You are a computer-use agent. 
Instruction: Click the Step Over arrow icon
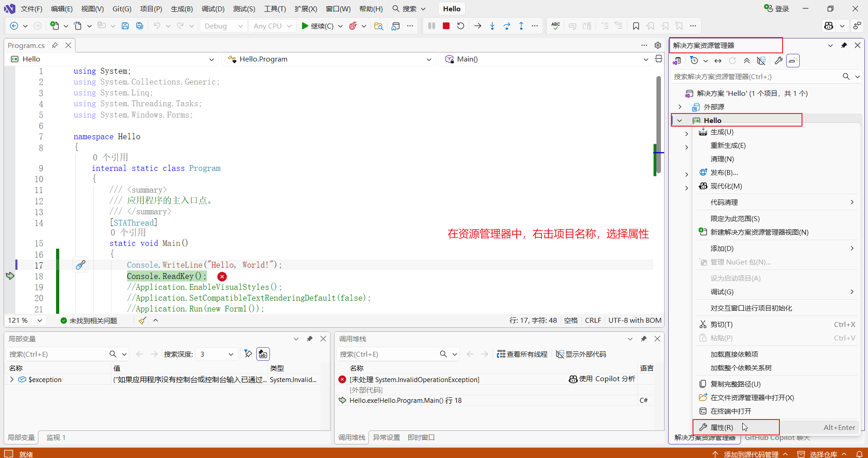point(507,26)
